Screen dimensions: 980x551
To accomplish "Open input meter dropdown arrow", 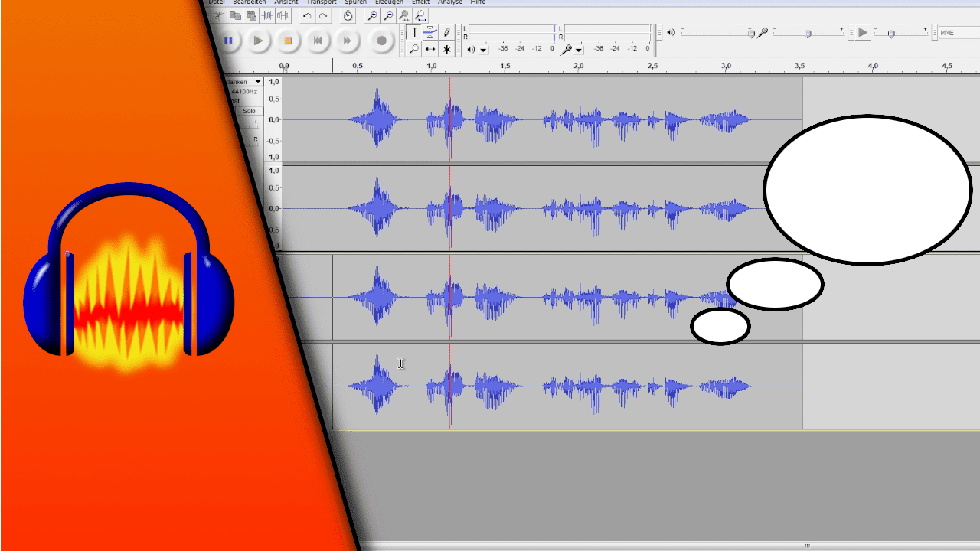I will click(579, 50).
